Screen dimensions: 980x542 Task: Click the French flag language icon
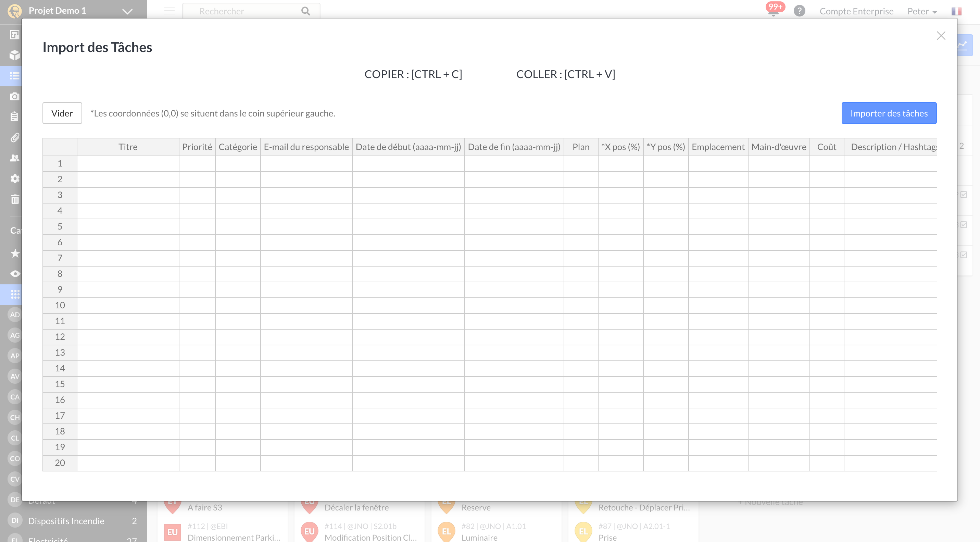(x=956, y=11)
